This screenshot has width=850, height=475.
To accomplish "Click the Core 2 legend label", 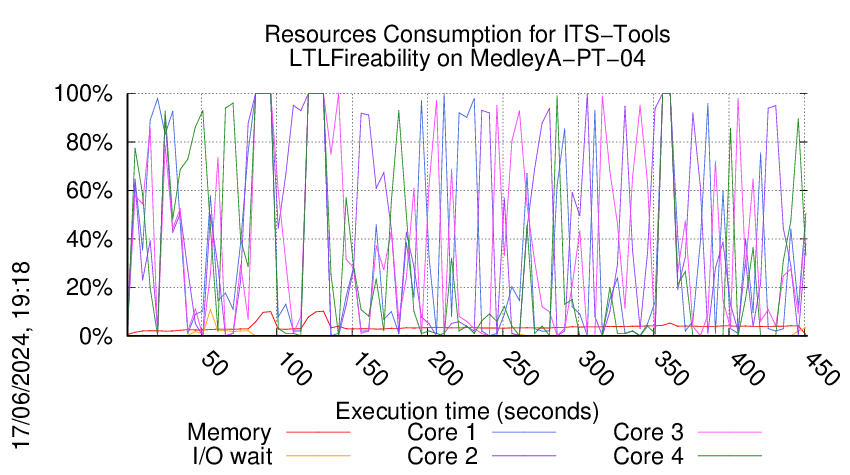I will tap(442, 456).
